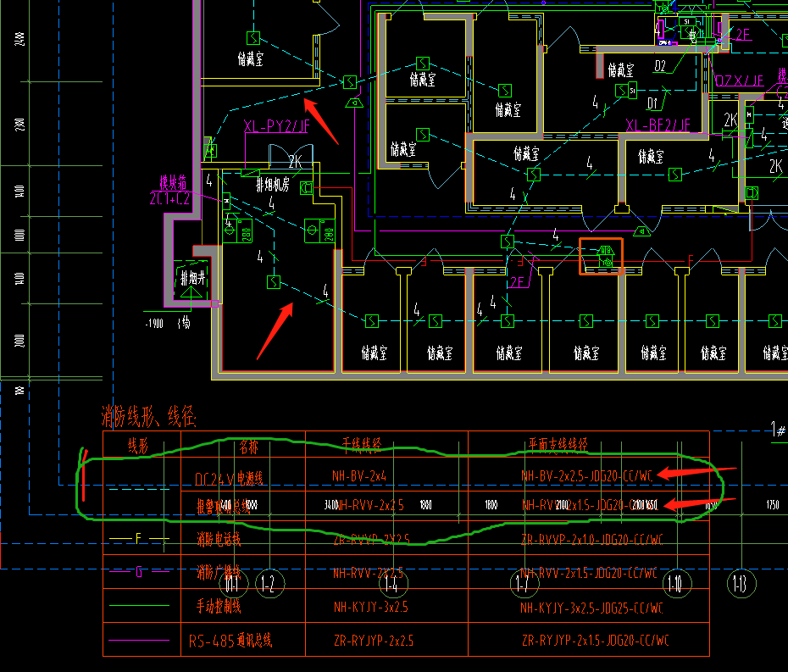
Task: Select the 消防电话线 table cell
Action: click(x=219, y=539)
